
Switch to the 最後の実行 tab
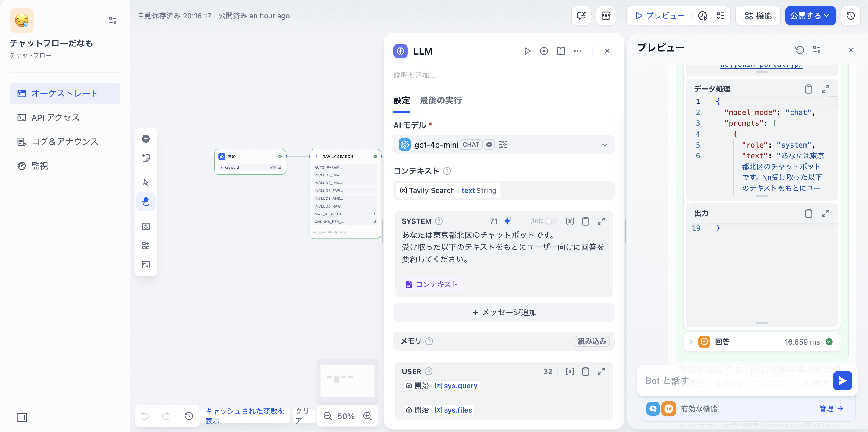click(x=441, y=100)
